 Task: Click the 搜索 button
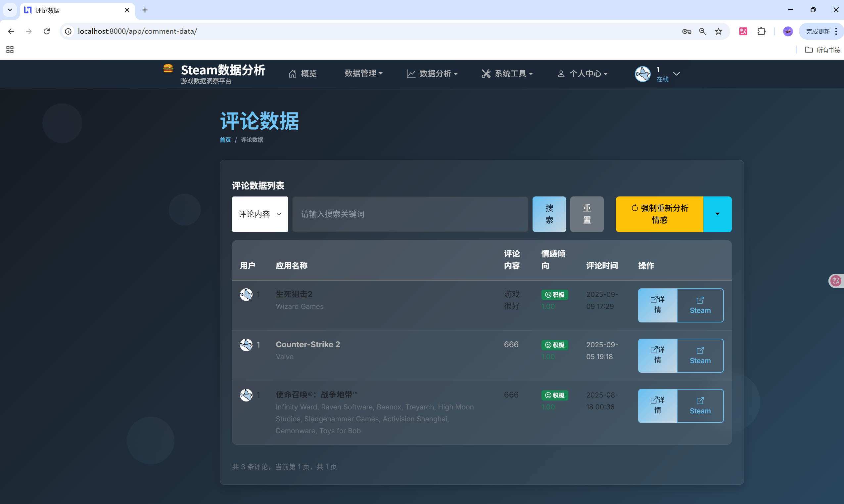(x=549, y=214)
